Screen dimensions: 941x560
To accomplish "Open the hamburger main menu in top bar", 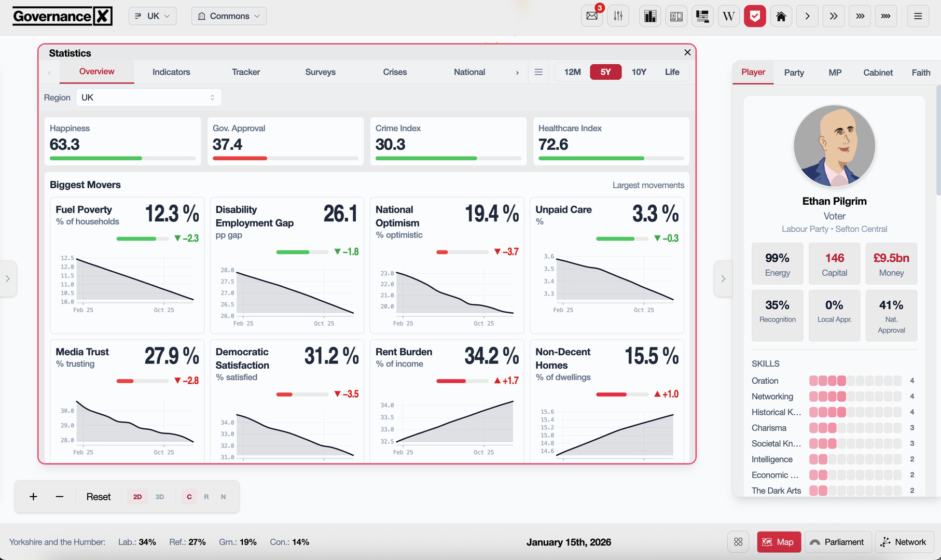I will 918,16.
